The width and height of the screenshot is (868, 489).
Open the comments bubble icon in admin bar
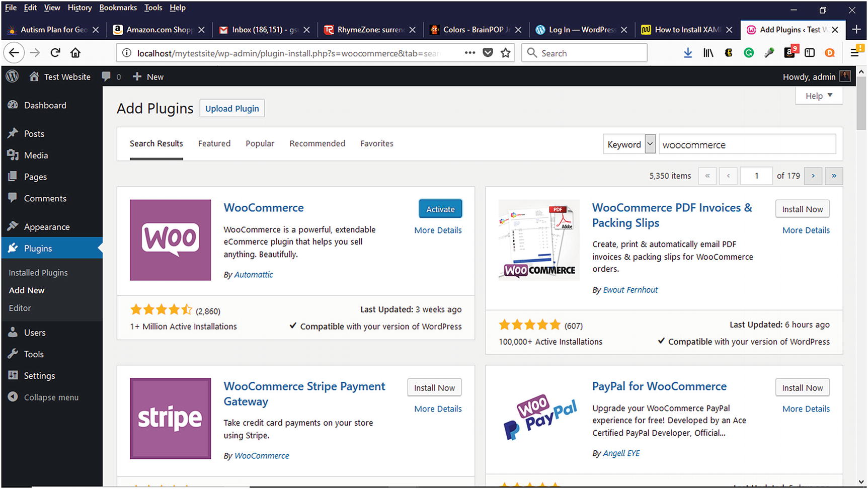click(106, 76)
